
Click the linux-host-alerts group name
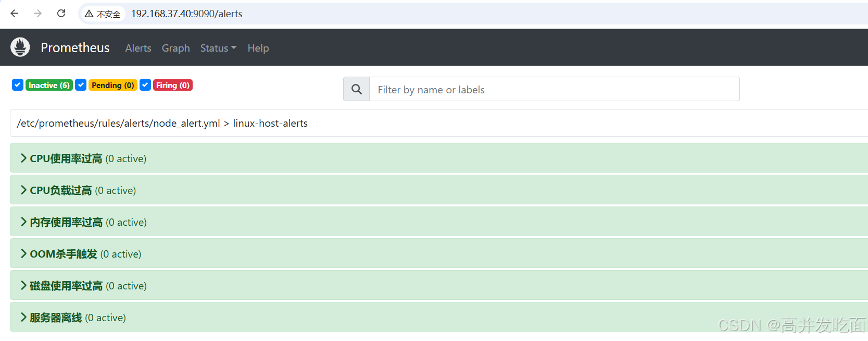pos(270,124)
